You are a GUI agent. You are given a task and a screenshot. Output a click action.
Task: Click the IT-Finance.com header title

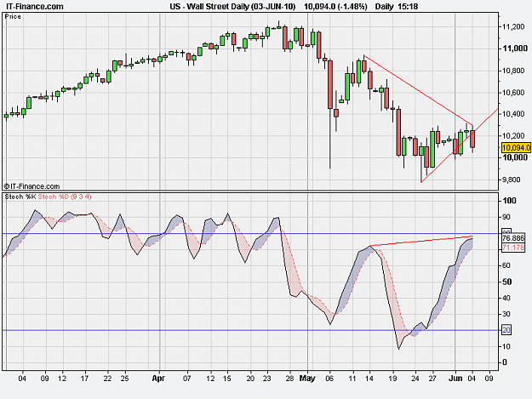pos(35,7)
